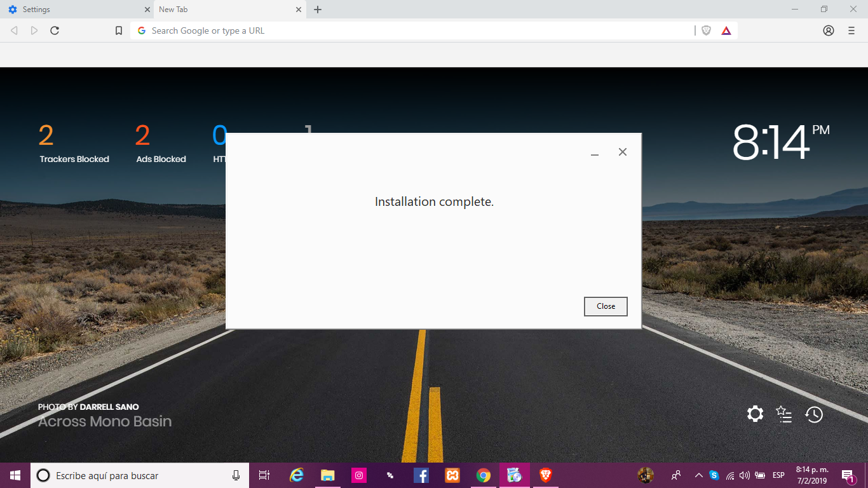Viewport: 868px width, 488px height.
Task: Activate the Cortana microphone
Action: tap(236, 475)
